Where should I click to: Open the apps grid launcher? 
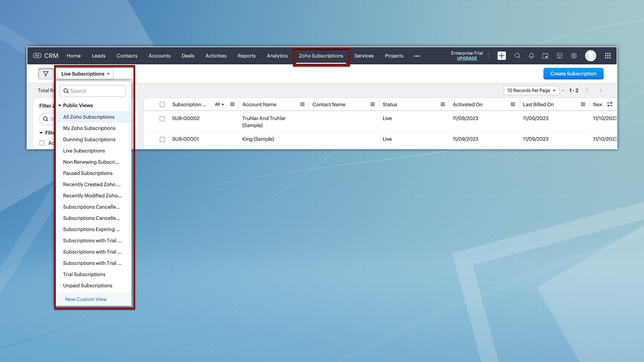click(x=607, y=56)
